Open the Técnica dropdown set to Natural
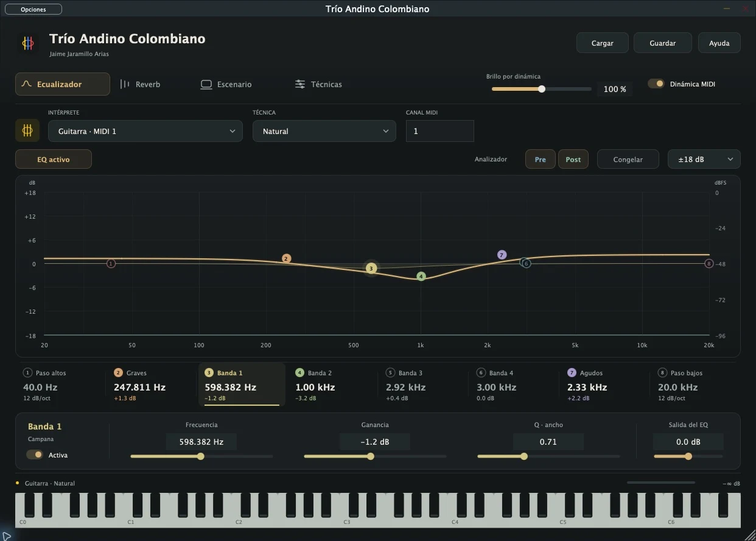 [x=324, y=131]
